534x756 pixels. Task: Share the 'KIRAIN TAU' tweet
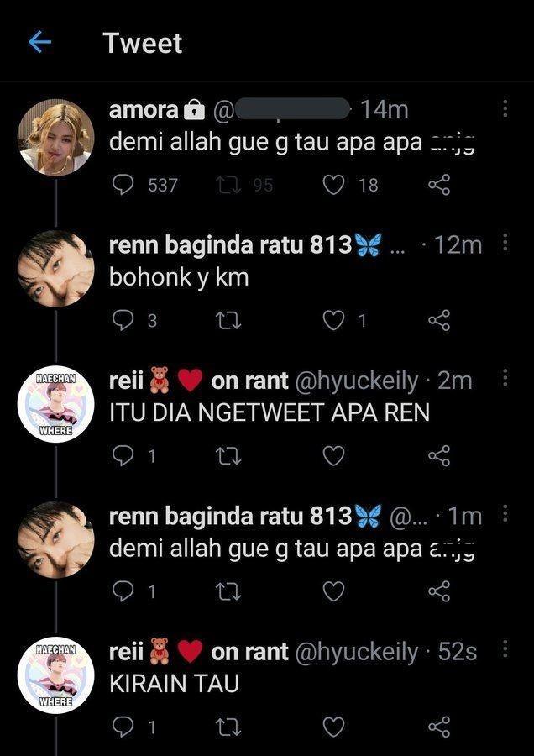coord(439,727)
